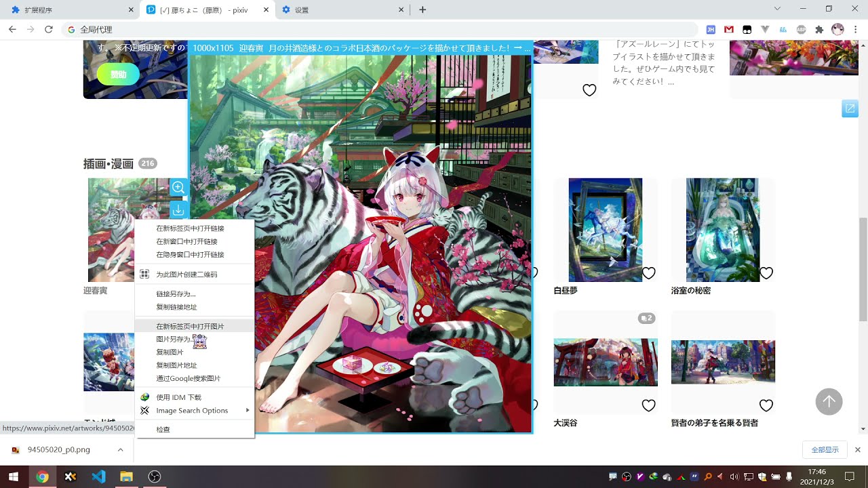Expand the Image Search Options submenu
Viewport: 868px width, 488px height.
click(x=195, y=410)
